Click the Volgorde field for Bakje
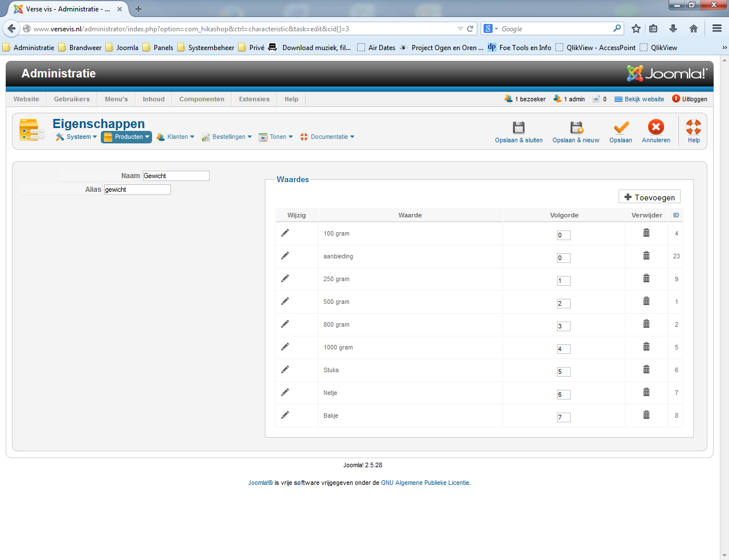 tap(564, 417)
